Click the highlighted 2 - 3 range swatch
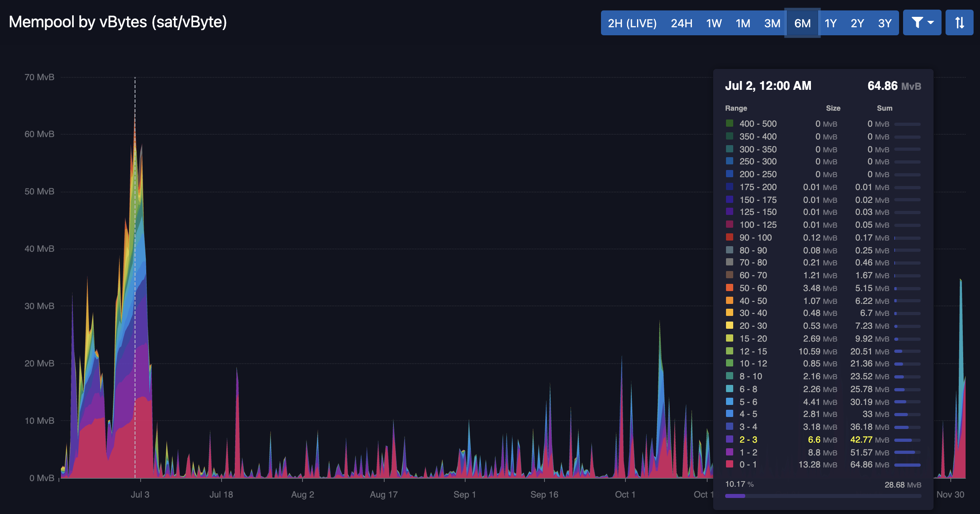 pos(730,439)
